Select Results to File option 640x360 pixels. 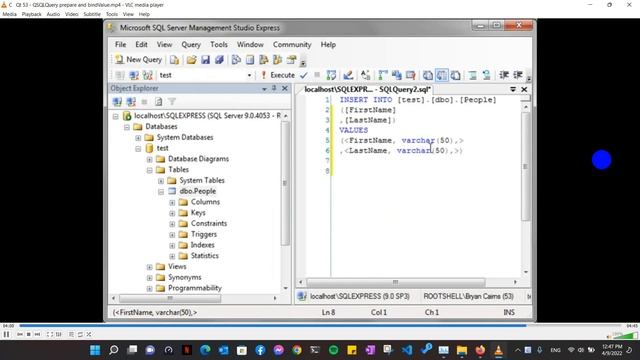click(456, 75)
